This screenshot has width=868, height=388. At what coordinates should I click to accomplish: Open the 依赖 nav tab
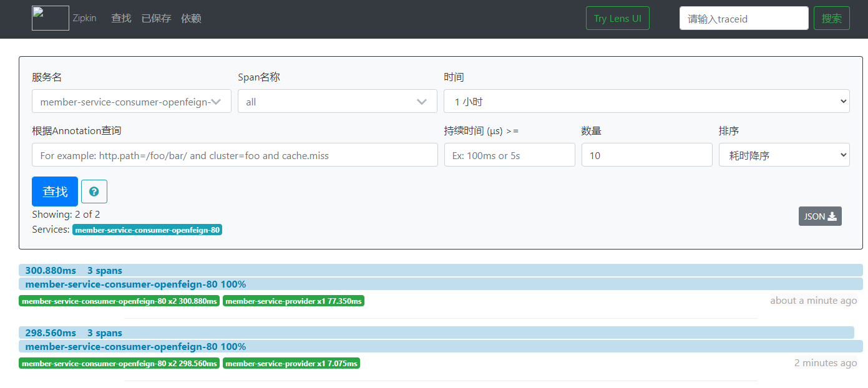click(191, 19)
